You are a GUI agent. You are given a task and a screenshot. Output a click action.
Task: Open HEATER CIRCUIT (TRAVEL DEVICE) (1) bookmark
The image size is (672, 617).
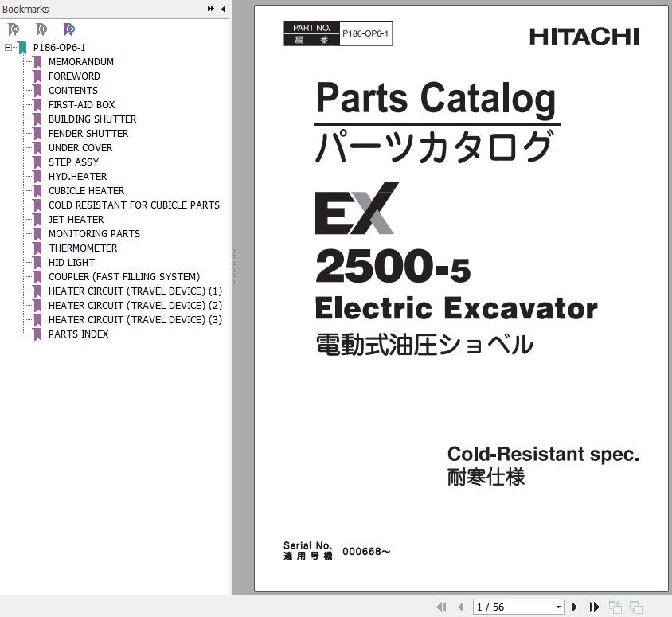tap(135, 291)
